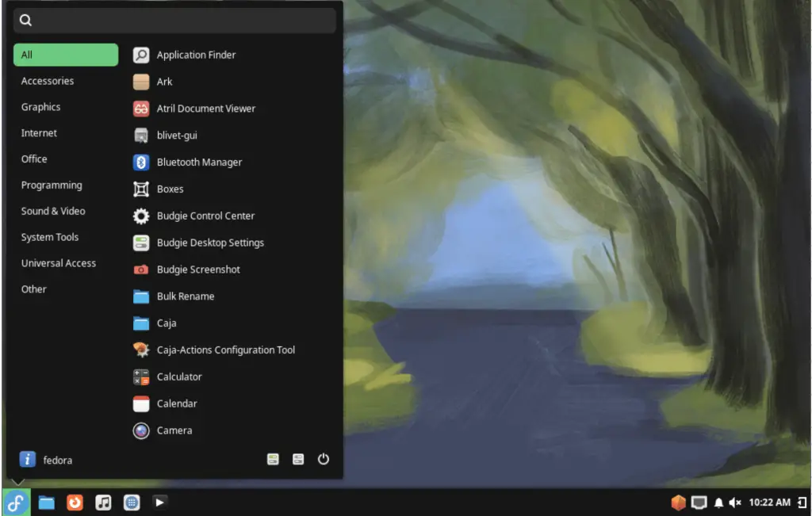812x516 pixels.
Task: Click the Calculator label text
Action: pyautogui.click(x=179, y=377)
